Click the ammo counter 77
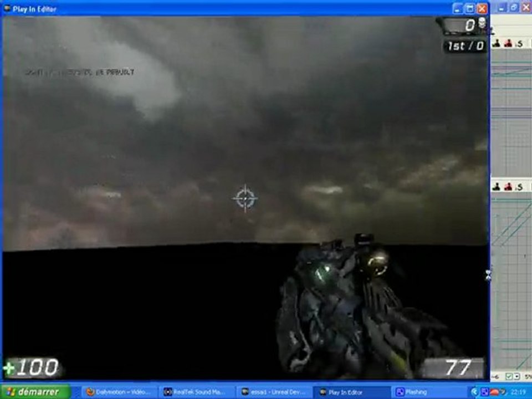The height and width of the screenshot is (399, 532). [458, 367]
